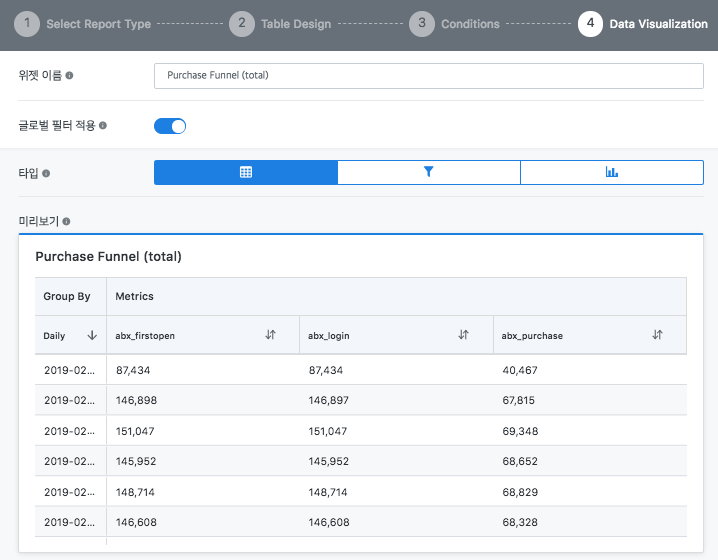Click cell value 146,608 under abx_firstopen
This screenshot has height=560, width=718.
136,522
